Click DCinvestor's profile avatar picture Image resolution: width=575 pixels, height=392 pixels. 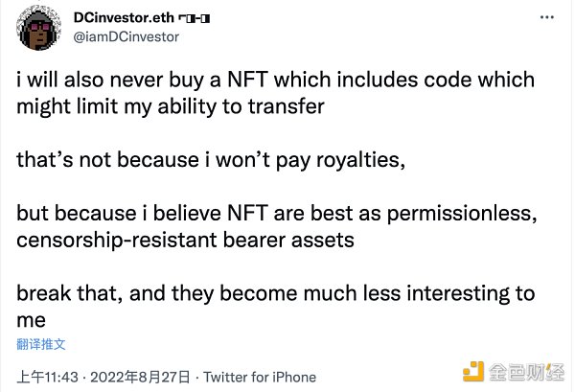[39, 31]
